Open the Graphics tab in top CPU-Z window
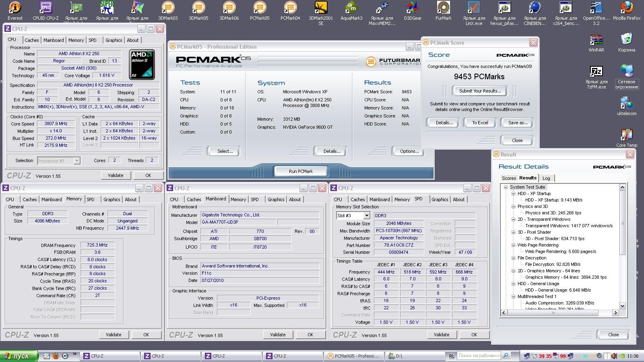Viewport: 644px width, 362px height. tap(114, 40)
